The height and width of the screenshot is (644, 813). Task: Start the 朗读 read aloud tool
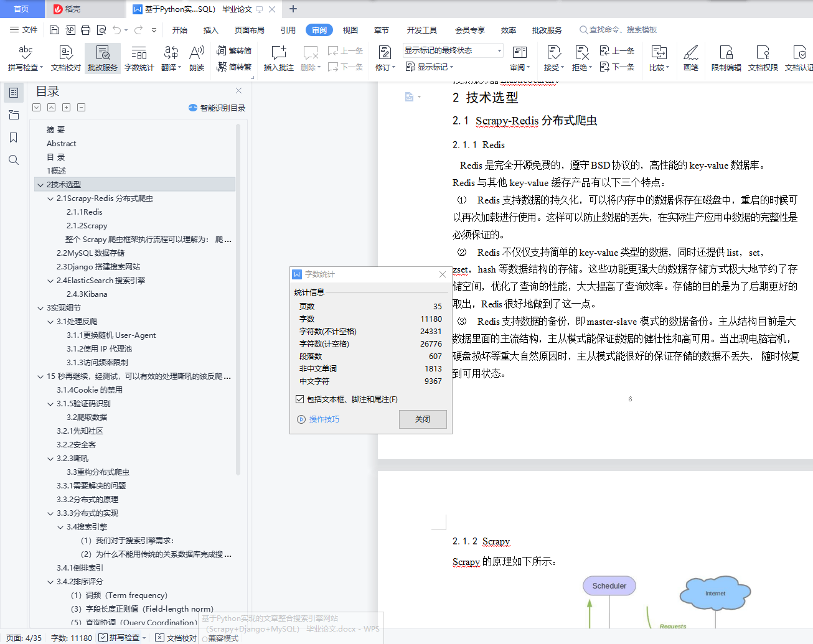coord(197,58)
